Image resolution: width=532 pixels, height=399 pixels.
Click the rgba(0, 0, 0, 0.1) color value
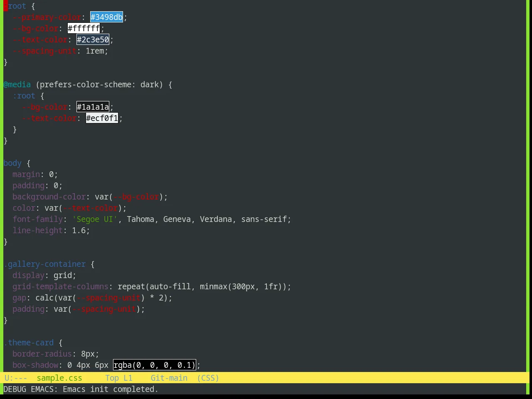point(155,365)
